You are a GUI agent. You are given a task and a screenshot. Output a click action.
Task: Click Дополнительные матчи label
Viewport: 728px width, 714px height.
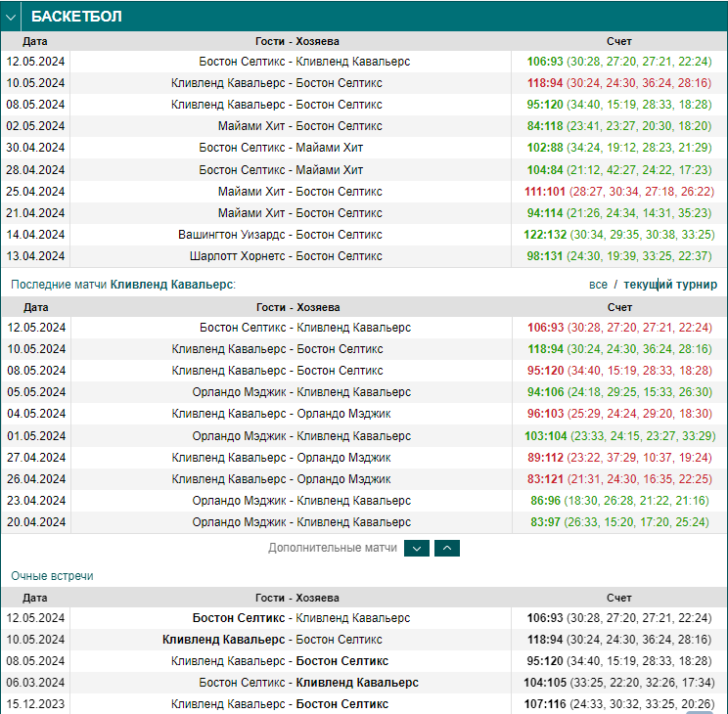[x=333, y=548]
